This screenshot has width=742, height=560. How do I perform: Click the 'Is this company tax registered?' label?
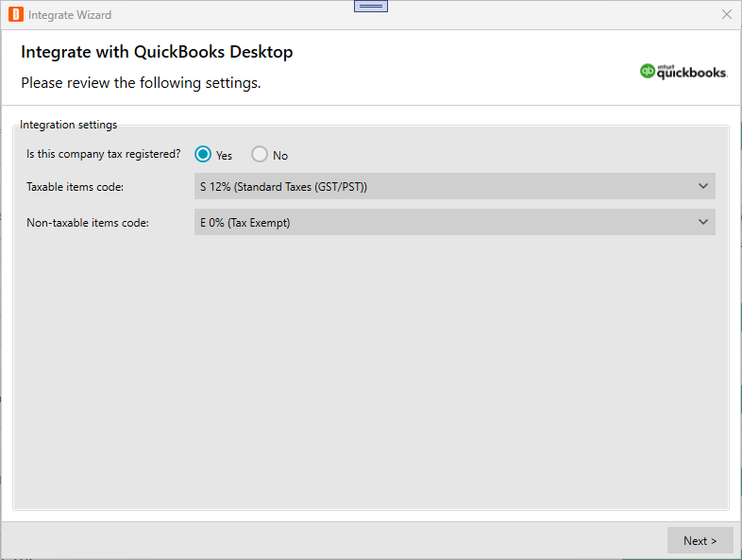(103, 154)
